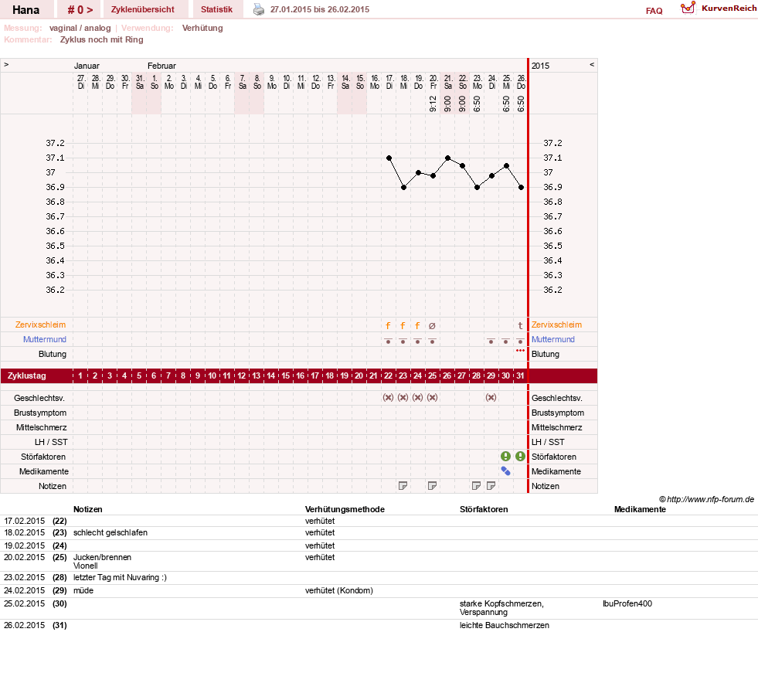Click Geschlechtsv. marker on cycle day 29
Image resolution: width=758 pixels, height=700 pixels.
click(x=491, y=397)
